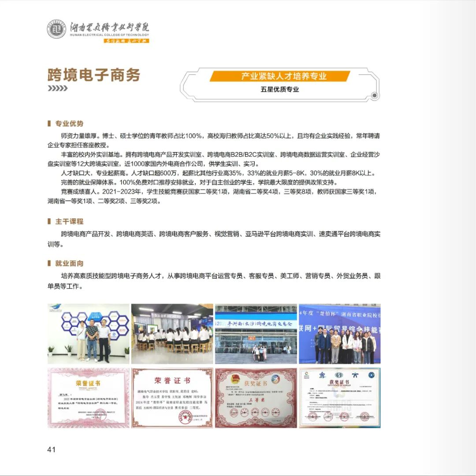Click the brown marker beside 主干课程
476x476 pixels.
point(49,221)
